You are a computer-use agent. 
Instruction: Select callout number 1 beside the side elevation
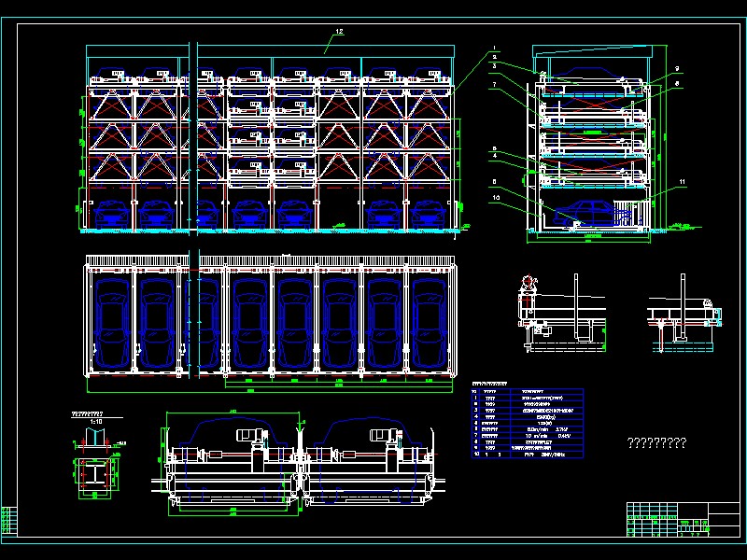494,49
